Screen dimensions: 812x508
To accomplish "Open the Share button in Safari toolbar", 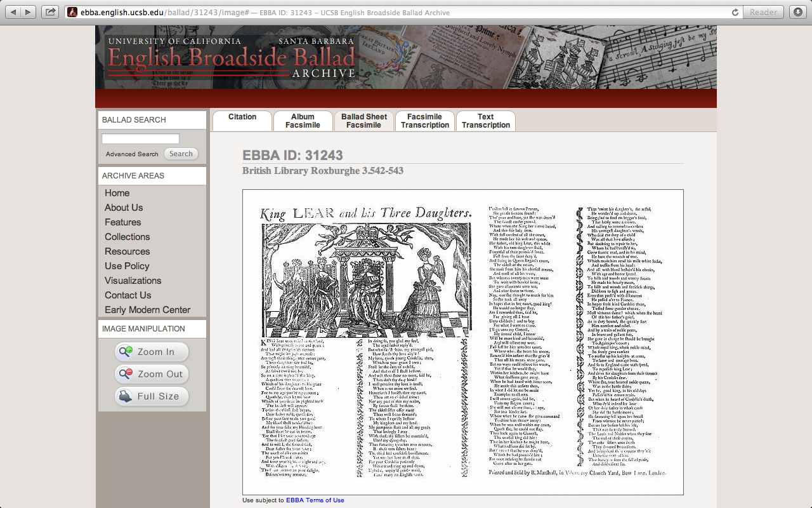I will tap(50, 12).
